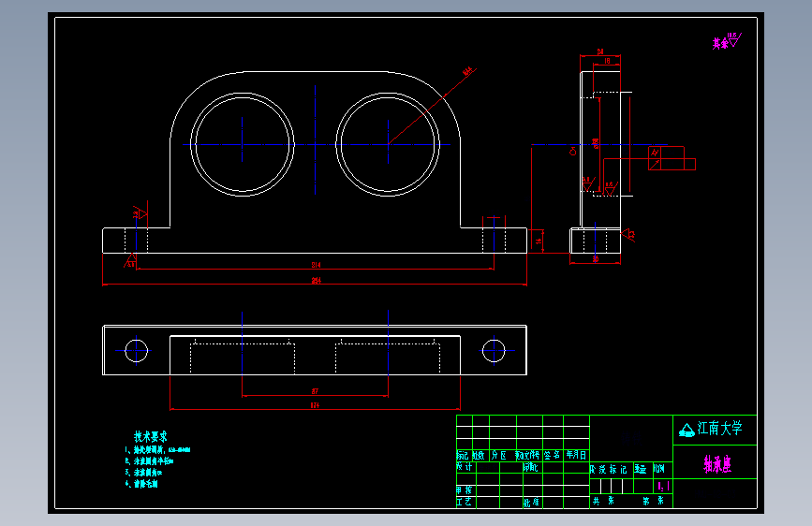Select technical requirement line 4
812x526 pixels.
pyautogui.click(x=140, y=484)
